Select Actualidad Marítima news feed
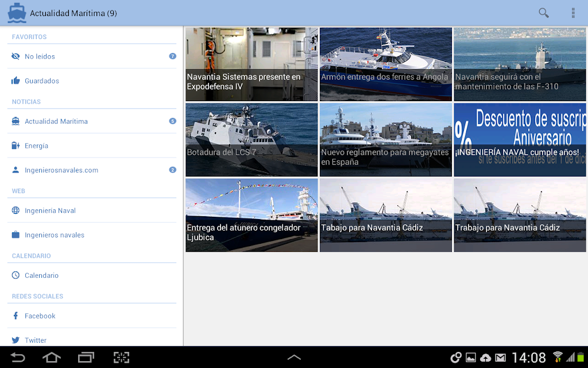This screenshot has height=368, width=588. point(92,121)
